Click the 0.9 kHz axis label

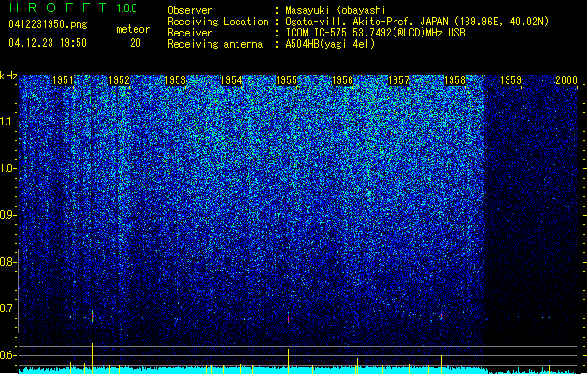pos(8,215)
